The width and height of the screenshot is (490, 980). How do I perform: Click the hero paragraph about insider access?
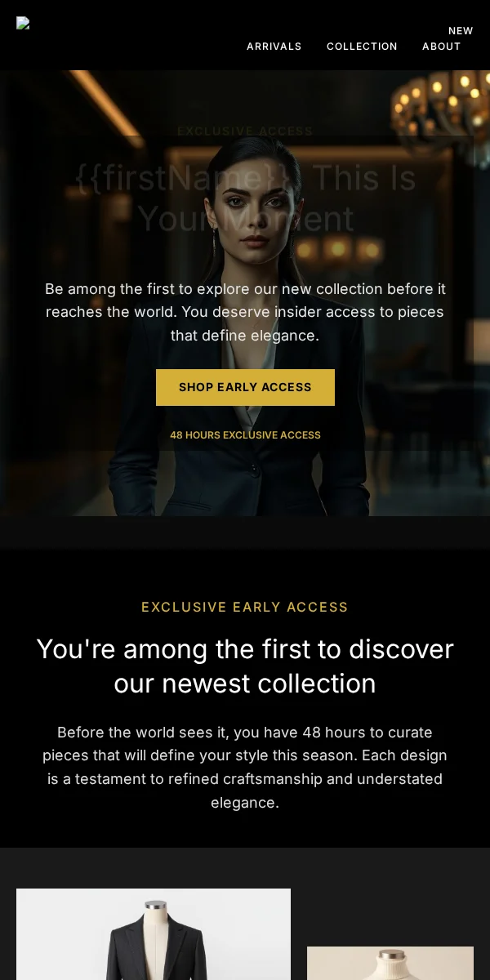(x=245, y=312)
